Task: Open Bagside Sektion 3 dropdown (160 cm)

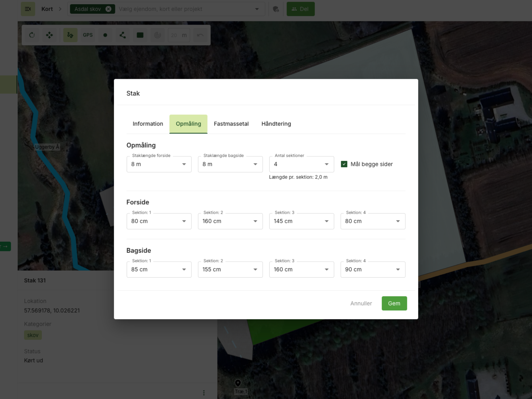Action: coord(302,269)
